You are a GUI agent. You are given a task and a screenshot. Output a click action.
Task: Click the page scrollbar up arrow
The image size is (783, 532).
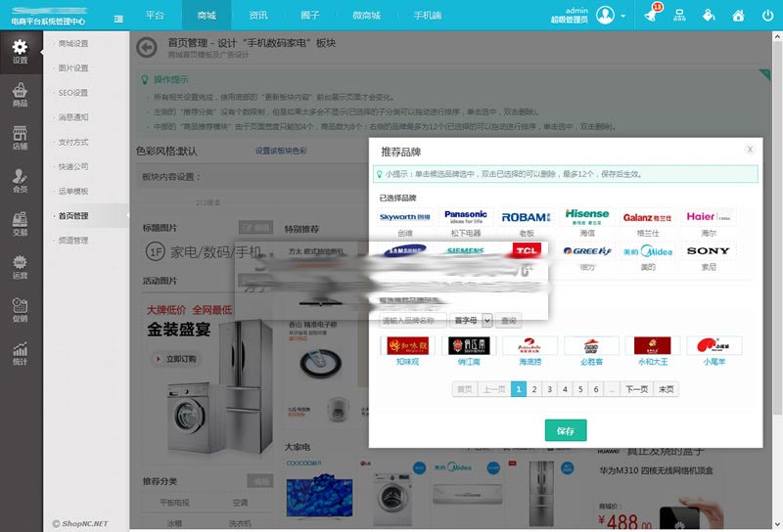click(x=777, y=36)
